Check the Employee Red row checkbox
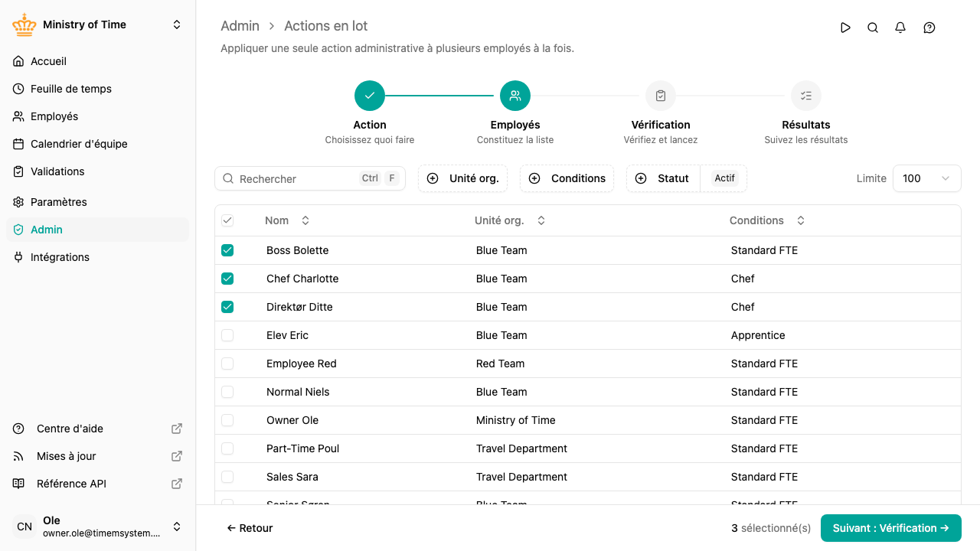This screenshot has height=551, width=980. (x=227, y=364)
